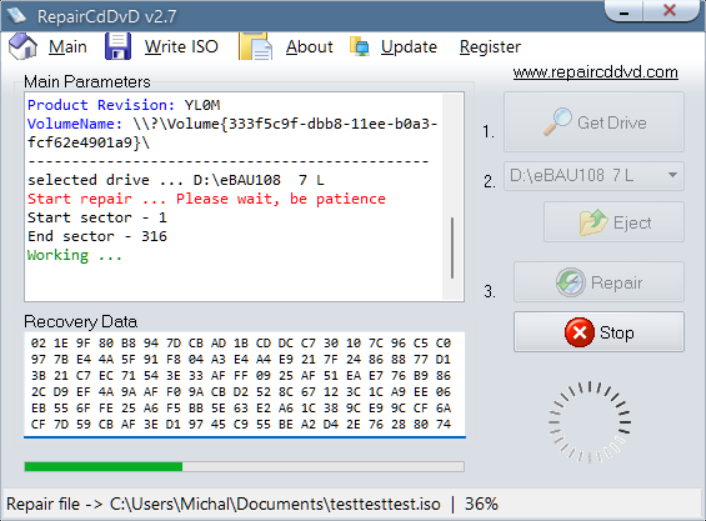Image resolution: width=706 pixels, height=521 pixels.
Task: Expand the D:\eBAU108 drive dropdown arrow
Action: tap(673, 175)
